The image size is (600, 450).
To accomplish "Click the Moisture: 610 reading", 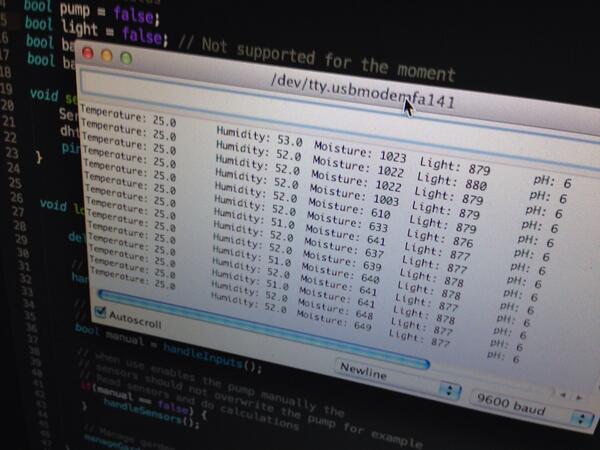I will coord(349,209).
